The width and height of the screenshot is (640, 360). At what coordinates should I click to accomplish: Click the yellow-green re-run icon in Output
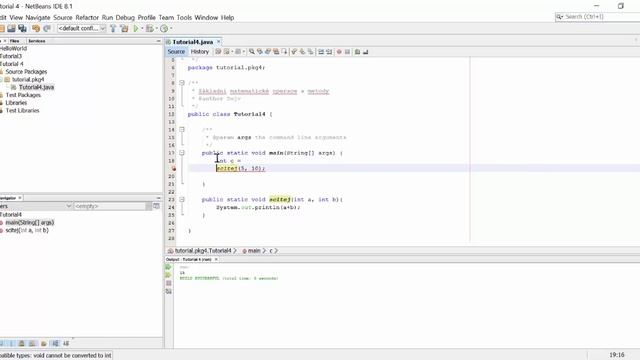[x=168, y=275]
